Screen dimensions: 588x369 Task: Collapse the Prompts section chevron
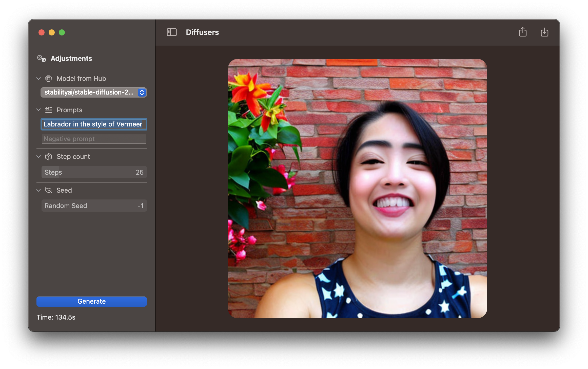tap(38, 110)
